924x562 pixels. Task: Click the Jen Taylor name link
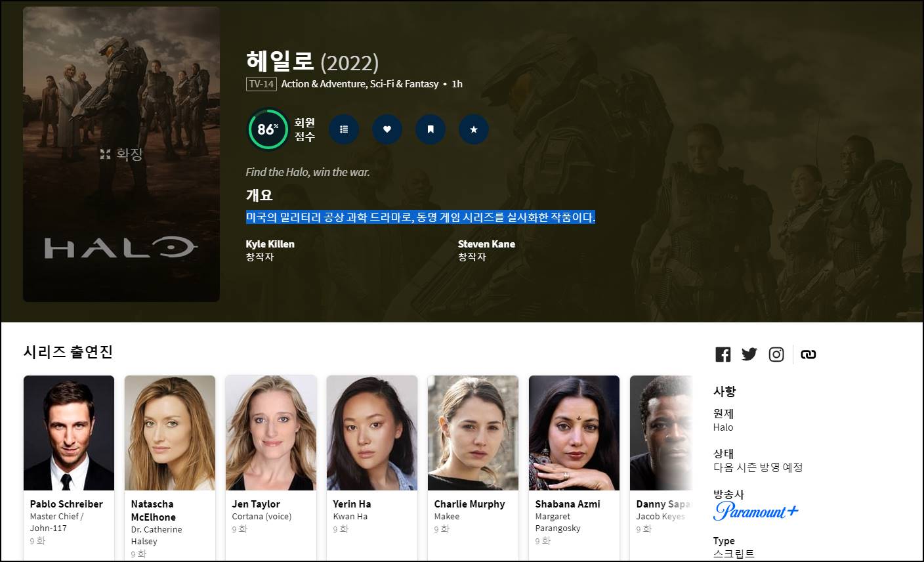(256, 504)
